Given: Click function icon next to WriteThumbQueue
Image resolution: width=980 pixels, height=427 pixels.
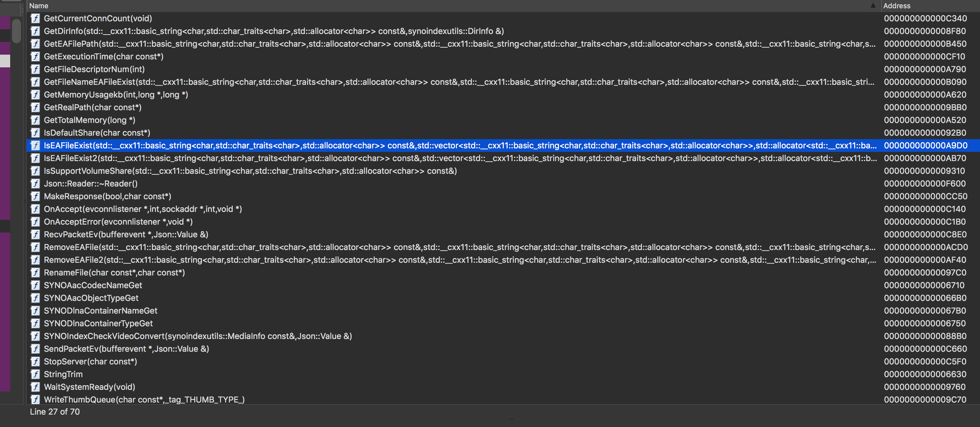Looking at the screenshot, I should point(35,400).
